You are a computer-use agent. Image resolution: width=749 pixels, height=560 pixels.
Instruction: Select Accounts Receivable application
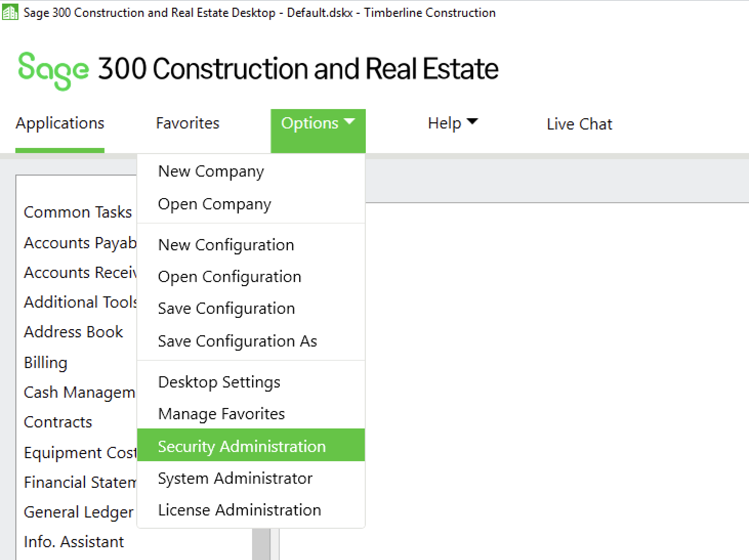[x=80, y=272]
